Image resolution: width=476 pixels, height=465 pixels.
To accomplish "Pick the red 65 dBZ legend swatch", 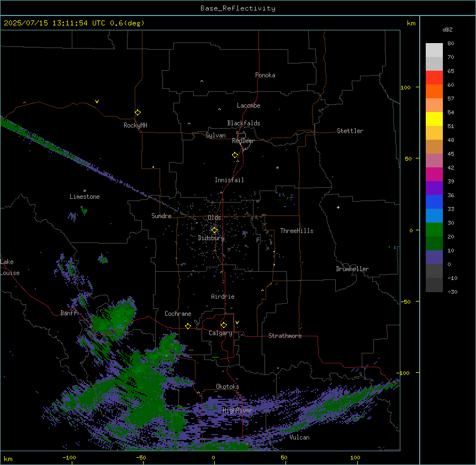I will 434,78.
